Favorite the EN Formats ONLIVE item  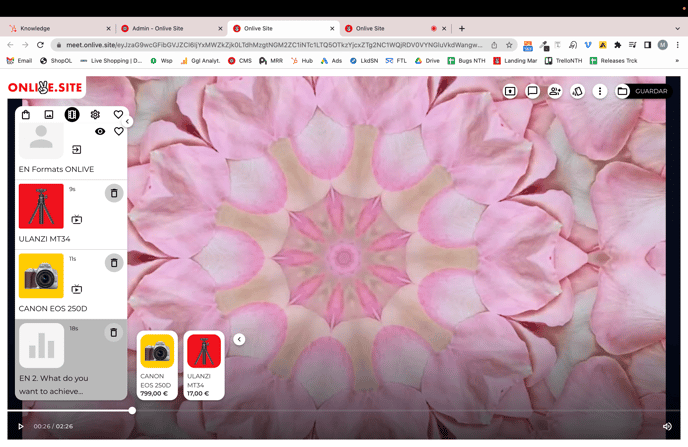point(118,131)
